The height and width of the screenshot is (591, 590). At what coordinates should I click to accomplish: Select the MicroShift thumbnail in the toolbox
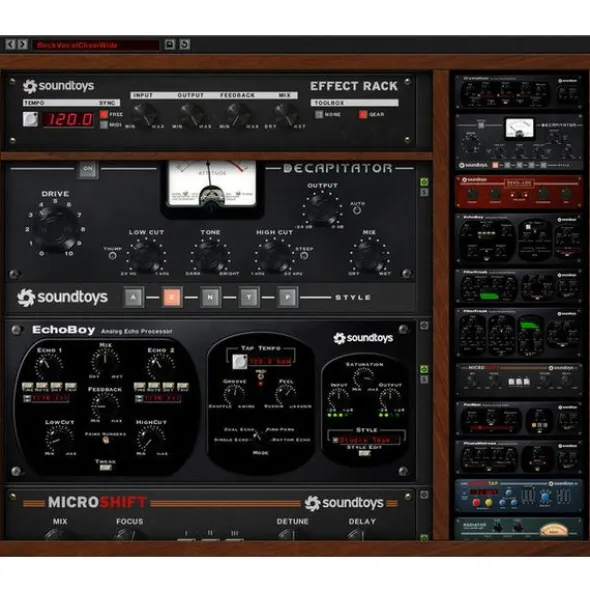pos(519,380)
